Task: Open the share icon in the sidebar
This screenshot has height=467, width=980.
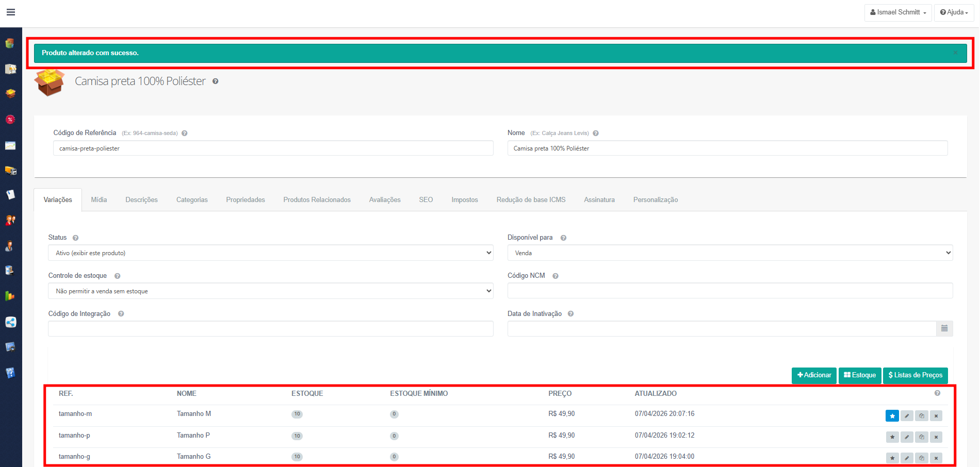Action: click(x=10, y=322)
